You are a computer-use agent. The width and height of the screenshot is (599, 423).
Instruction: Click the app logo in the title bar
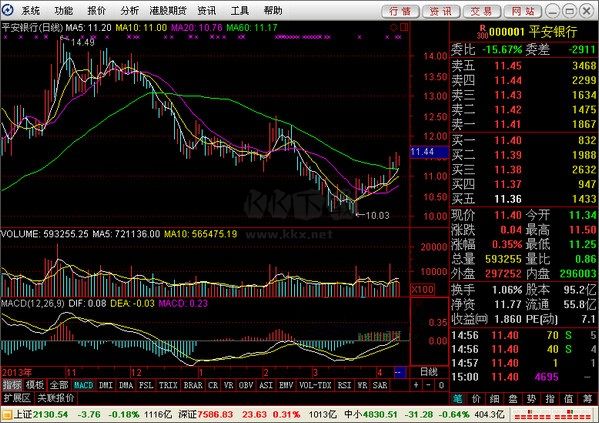tap(7, 10)
